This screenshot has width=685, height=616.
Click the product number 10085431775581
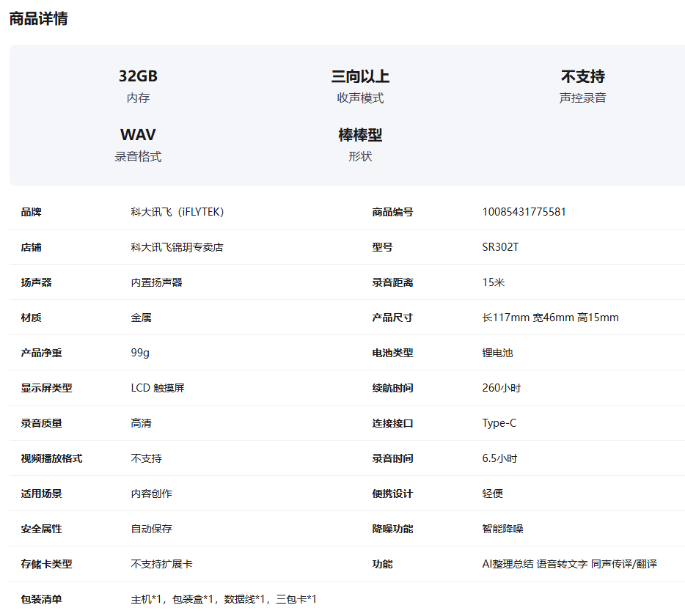(x=524, y=212)
